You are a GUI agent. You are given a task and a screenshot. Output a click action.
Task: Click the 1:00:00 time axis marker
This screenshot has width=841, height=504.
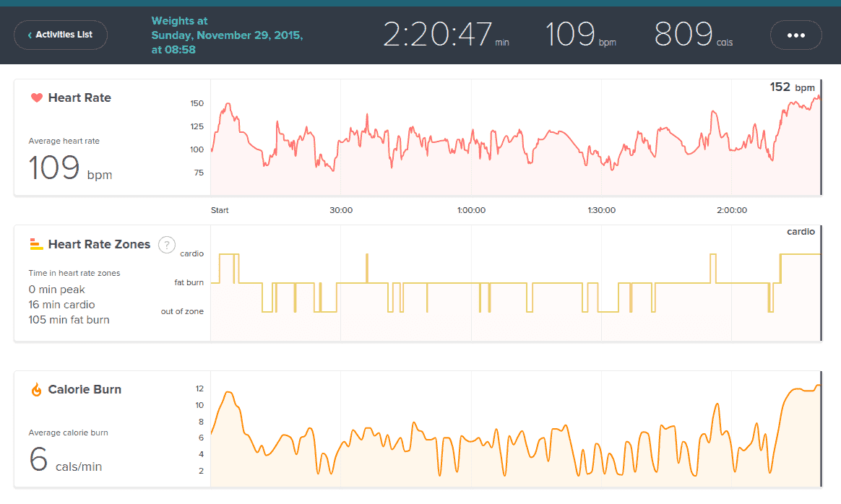[x=471, y=211]
